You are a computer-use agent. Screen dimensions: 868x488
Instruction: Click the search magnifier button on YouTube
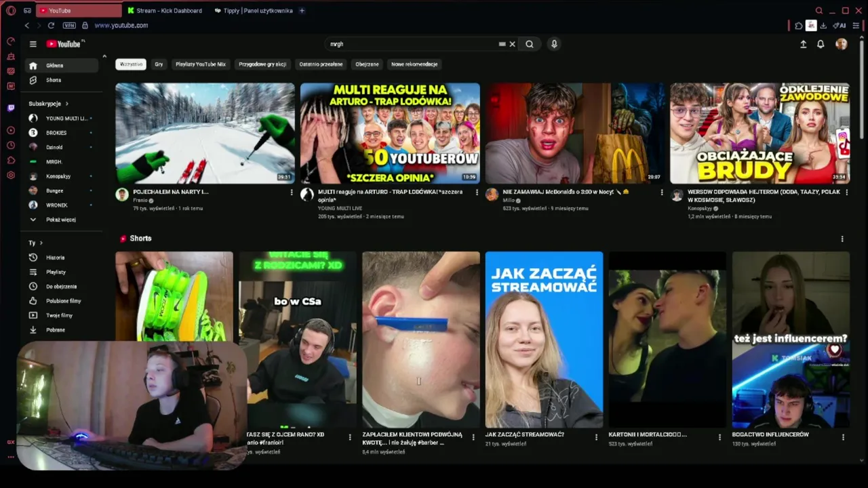[530, 44]
